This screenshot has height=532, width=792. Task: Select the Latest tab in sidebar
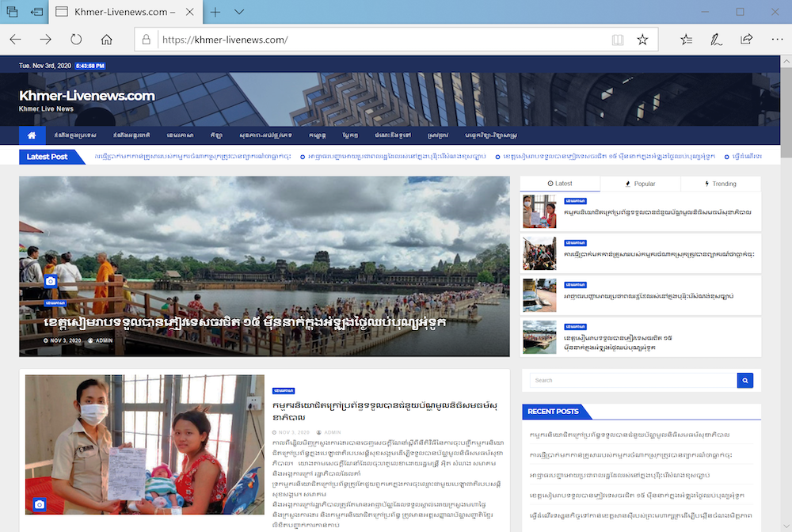click(x=560, y=184)
